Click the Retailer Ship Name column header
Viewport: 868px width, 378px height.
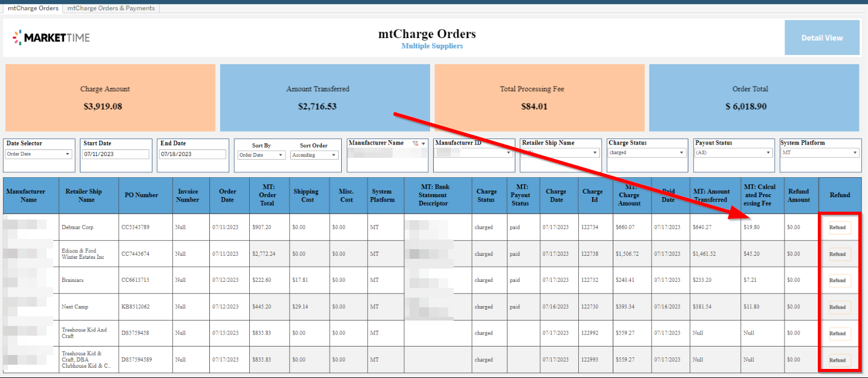(x=88, y=195)
